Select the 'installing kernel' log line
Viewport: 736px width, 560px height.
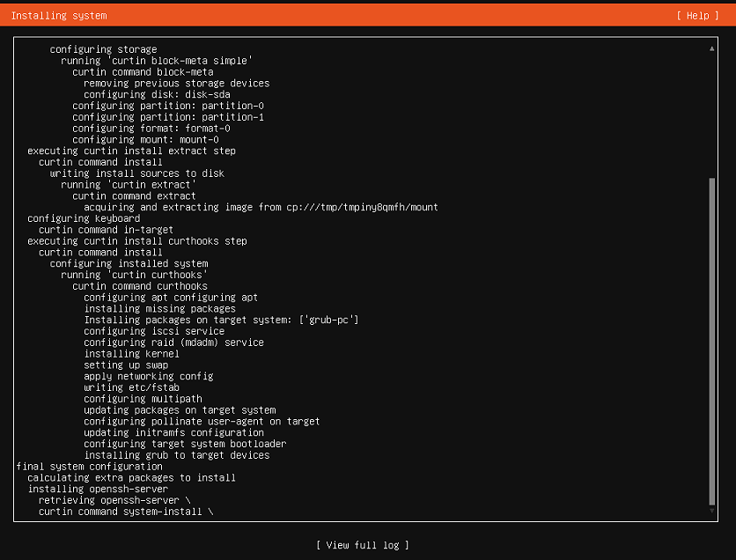131,354
